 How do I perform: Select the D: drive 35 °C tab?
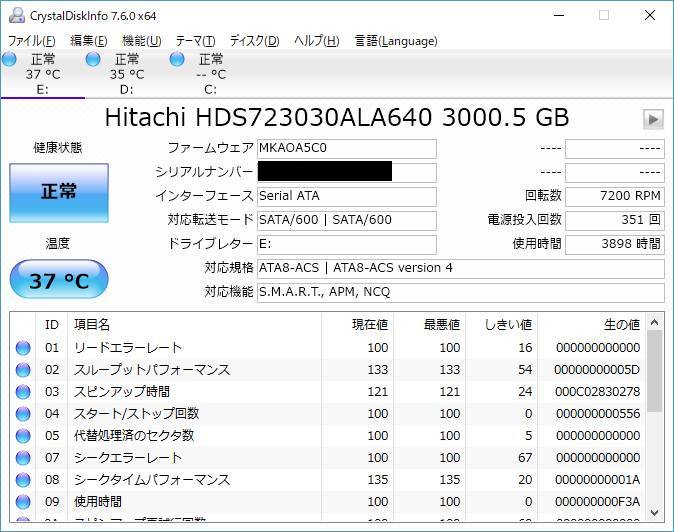[126, 74]
